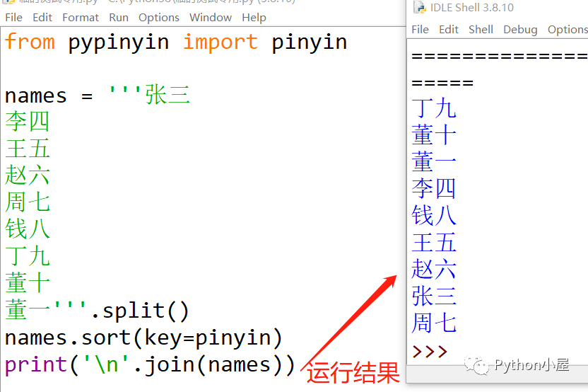Click '李四' in the editor code
The image size is (588, 392).
tap(27, 122)
